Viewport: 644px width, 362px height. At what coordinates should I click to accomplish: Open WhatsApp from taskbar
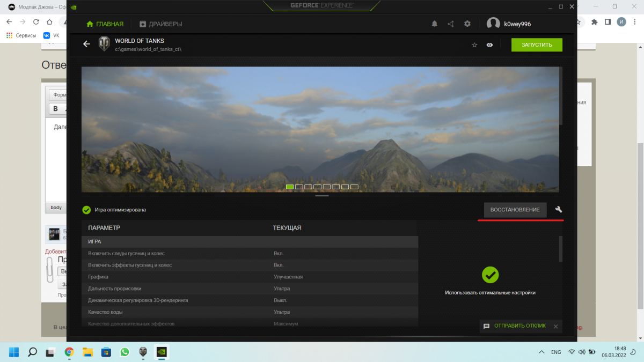[x=125, y=352]
